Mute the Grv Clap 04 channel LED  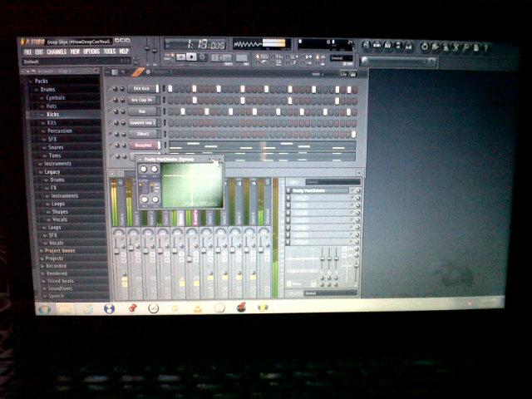pyautogui.click(x=109, y=100)
